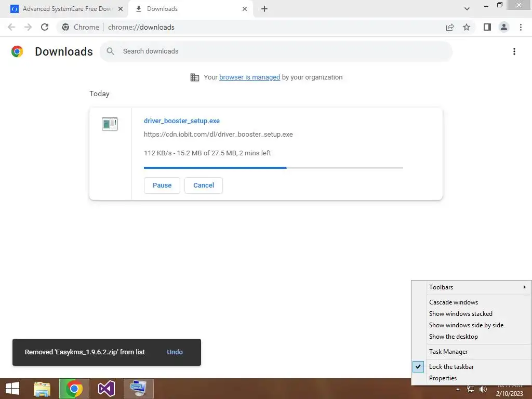532x399 pixels.
Task: Undo removal of Easykms zip
Action: pyautogui.click(x=175, y=352)
